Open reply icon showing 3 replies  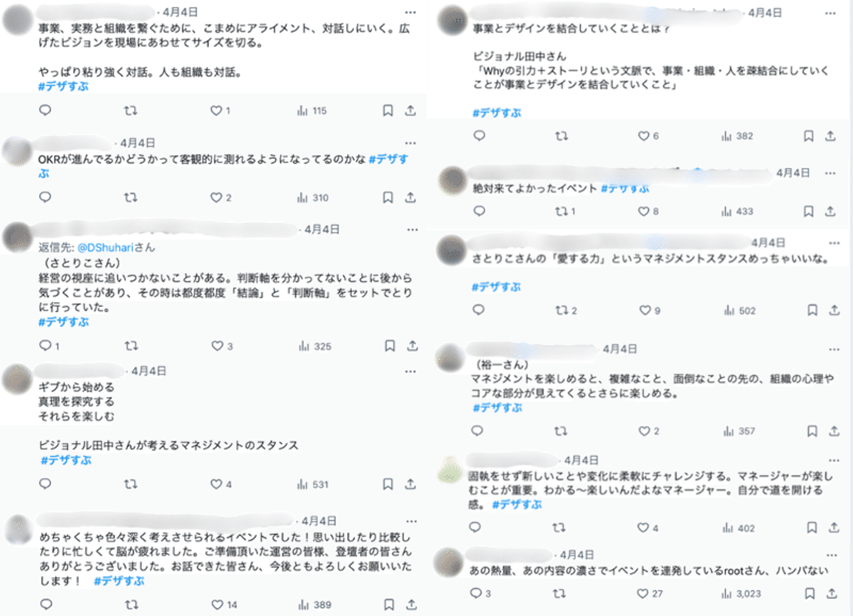click(x=476, y=593)
